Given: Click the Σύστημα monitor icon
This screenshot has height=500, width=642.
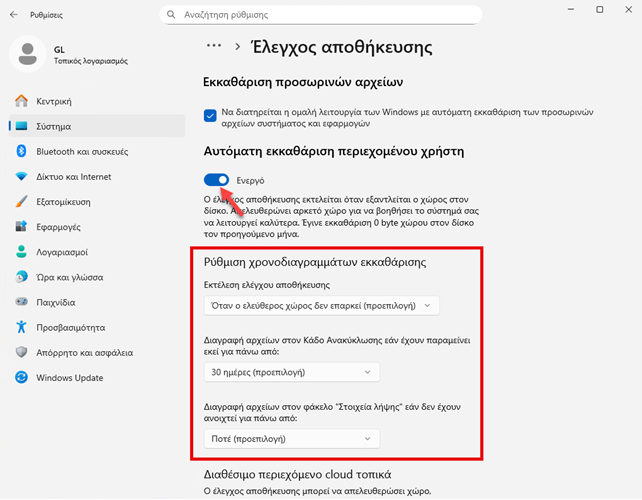Looking at the screenshot, I should [21, 126].
